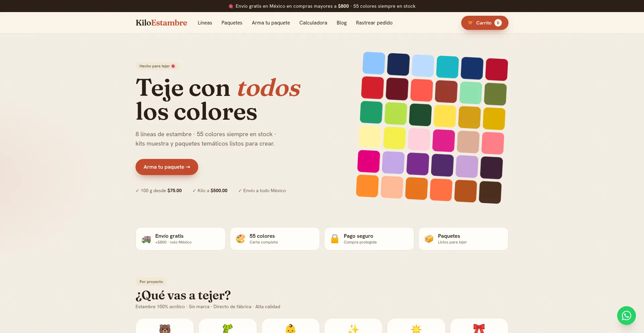
Task: Click the Hecho para tejer badge
Action: coord(157,66)
